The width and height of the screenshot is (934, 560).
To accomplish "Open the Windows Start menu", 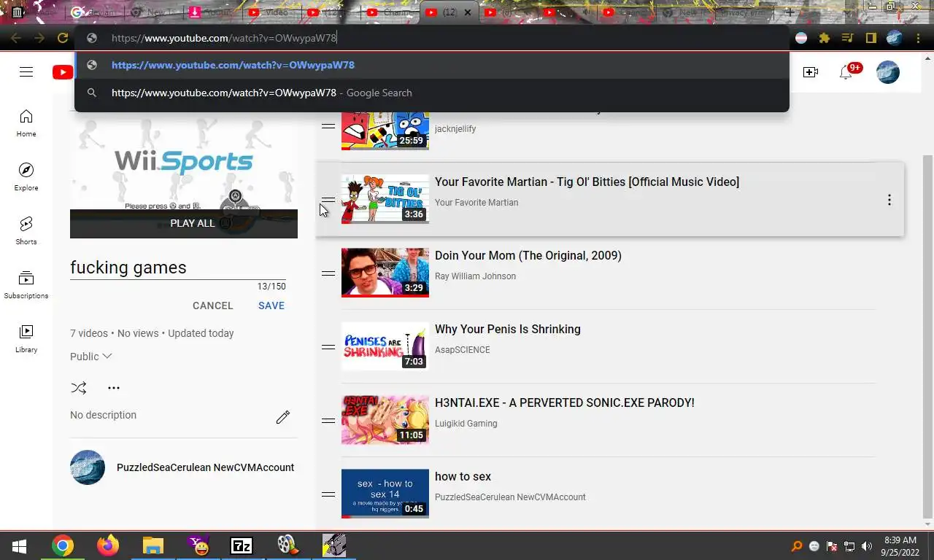I will pyautogui.click(x=19, y=545).
